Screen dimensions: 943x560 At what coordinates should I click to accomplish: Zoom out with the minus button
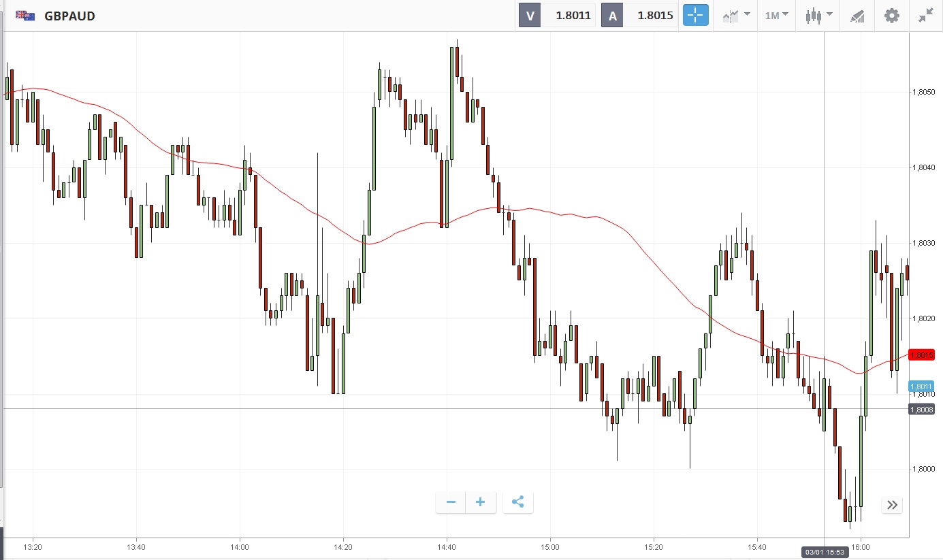451,502
